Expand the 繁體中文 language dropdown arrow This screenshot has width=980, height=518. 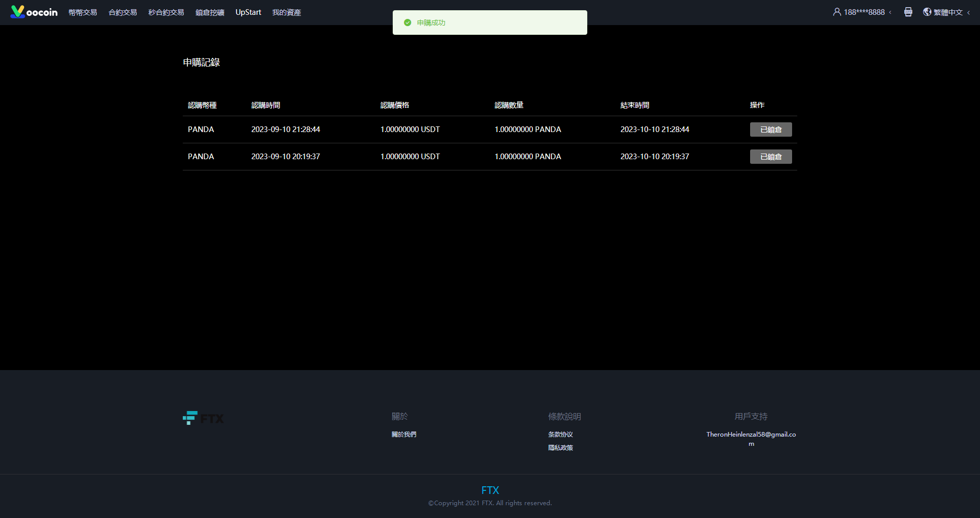click(x=969, y=12)
